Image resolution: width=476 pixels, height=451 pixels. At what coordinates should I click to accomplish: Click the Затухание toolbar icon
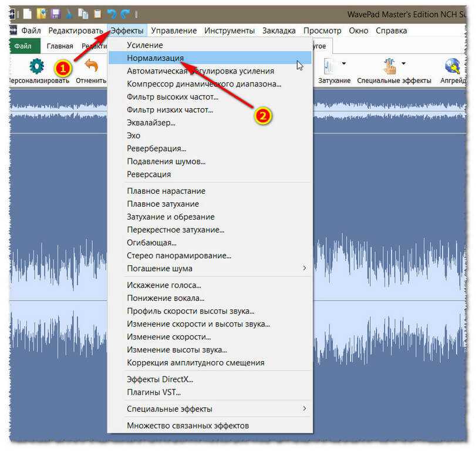click(329, 66)
